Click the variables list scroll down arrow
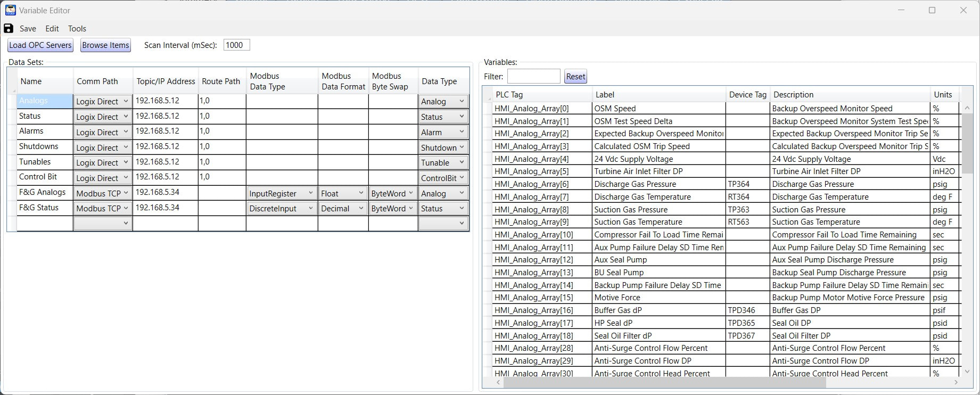The width and height of the screenshot is (980, 395). click(x=967, y=372)
